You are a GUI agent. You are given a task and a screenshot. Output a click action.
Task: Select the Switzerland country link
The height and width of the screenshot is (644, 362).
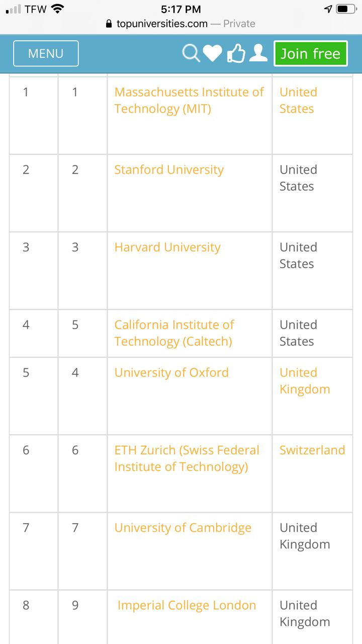[312, 450]
